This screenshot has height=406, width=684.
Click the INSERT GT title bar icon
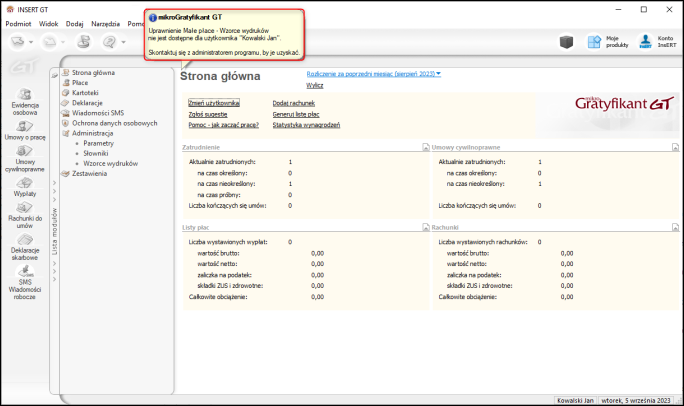[x=10, y=9]
